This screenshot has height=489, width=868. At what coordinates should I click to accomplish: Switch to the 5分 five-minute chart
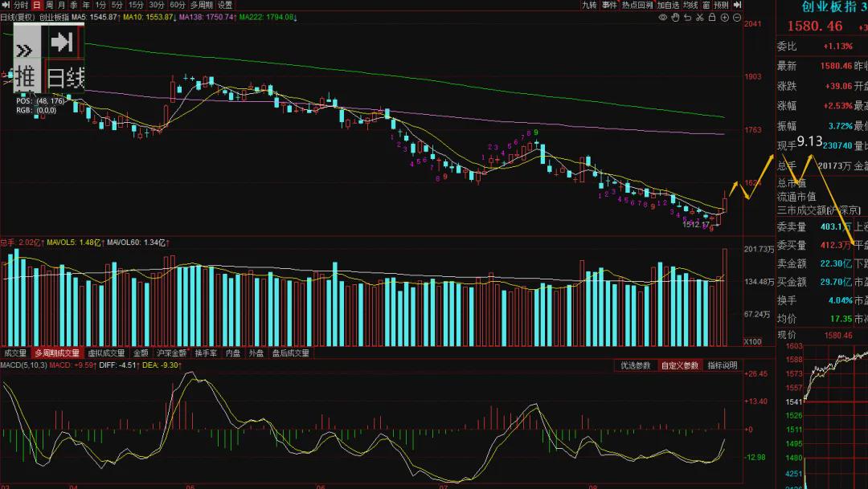click(117, 5)
